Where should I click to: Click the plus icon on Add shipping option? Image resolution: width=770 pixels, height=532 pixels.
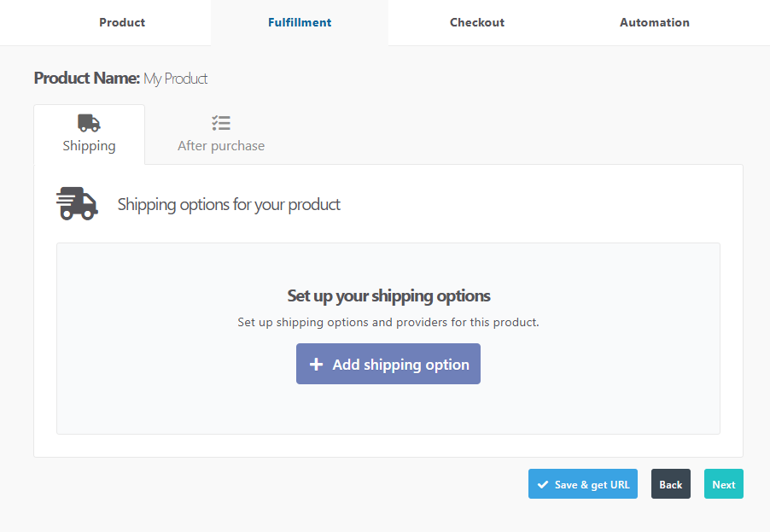click(316, 365)
